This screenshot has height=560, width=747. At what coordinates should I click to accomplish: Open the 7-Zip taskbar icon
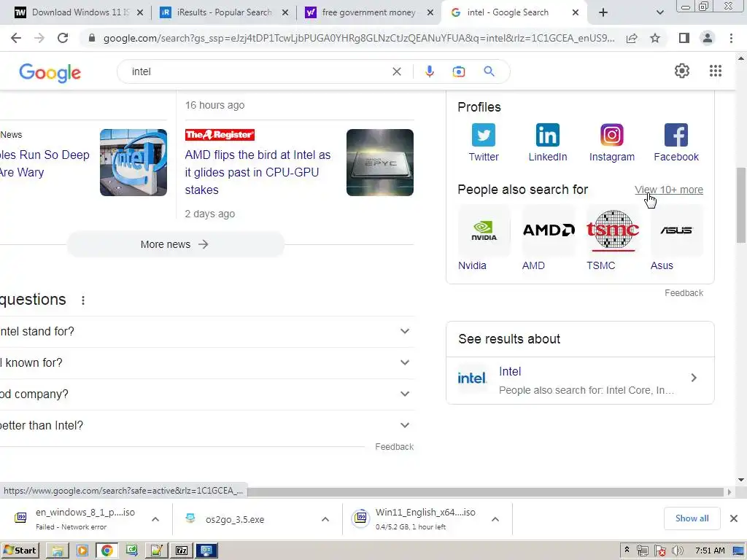coord(182,551)
